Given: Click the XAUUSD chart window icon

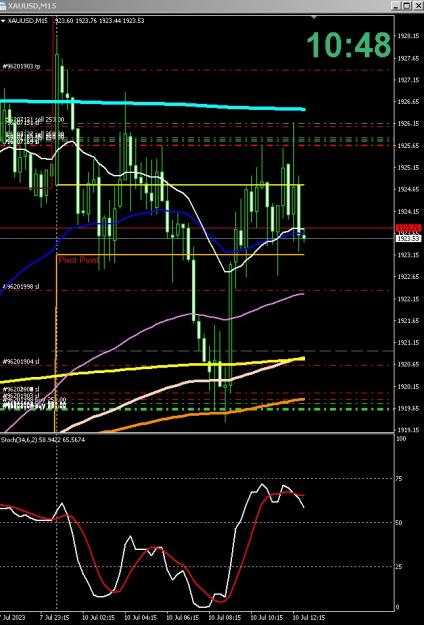Looking at the screenshot, I should 3,6.
